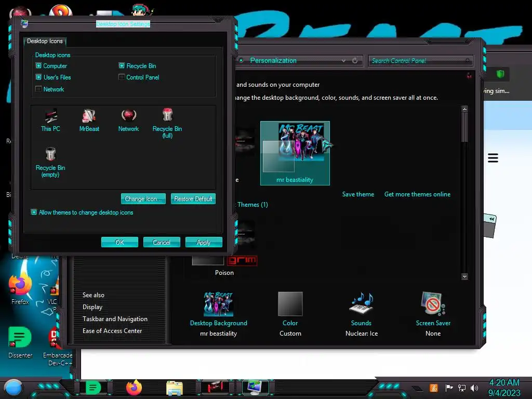Click OK in Desktop Icon Settings
532x399 pixels.
click(x=119, y=242)
